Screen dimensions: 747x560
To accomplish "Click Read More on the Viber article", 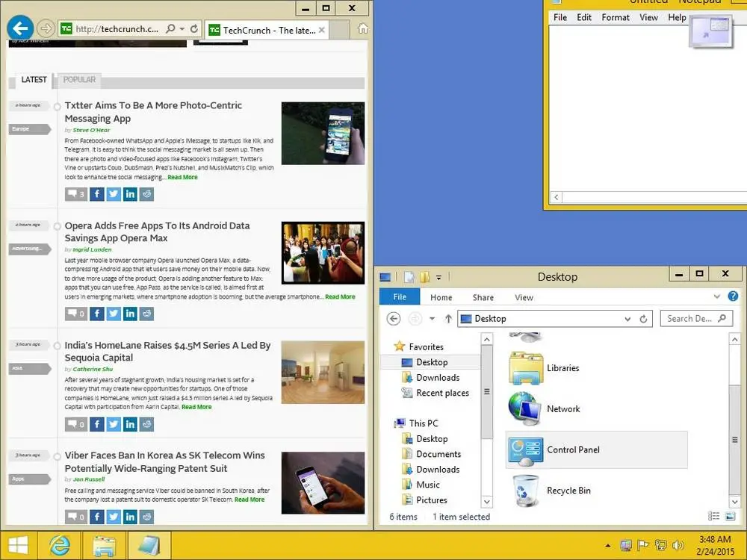I will point(249,500).
